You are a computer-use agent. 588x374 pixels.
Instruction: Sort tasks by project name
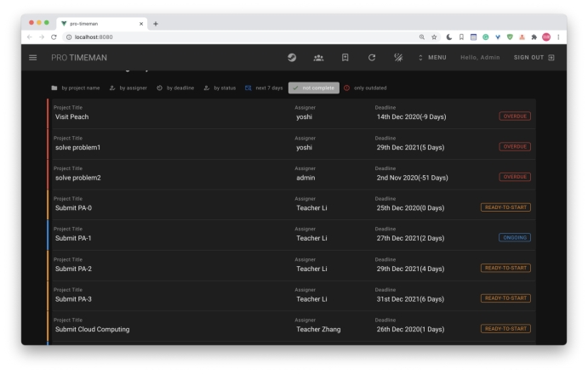pyautogui.click(x=75, y=88)
